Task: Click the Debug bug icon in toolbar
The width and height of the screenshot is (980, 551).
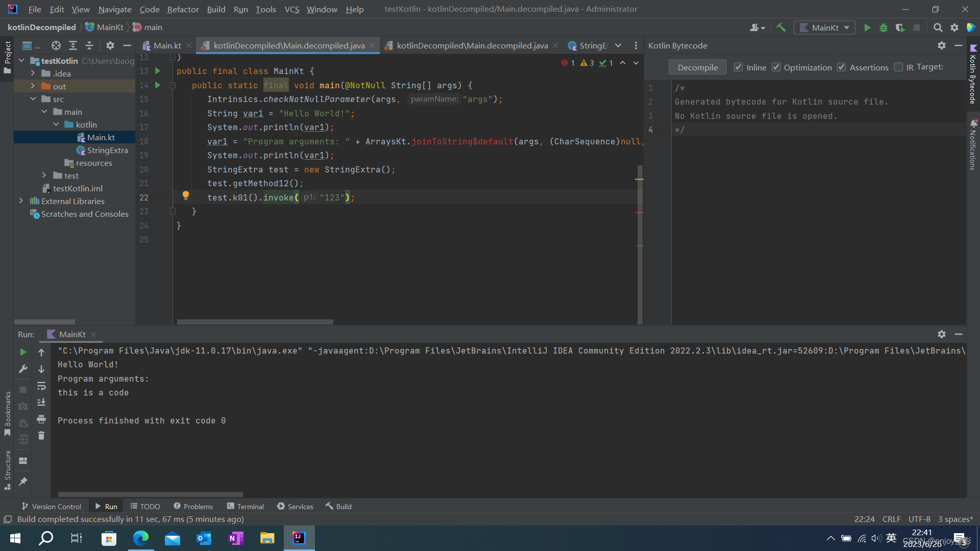Action: (883, 28)
